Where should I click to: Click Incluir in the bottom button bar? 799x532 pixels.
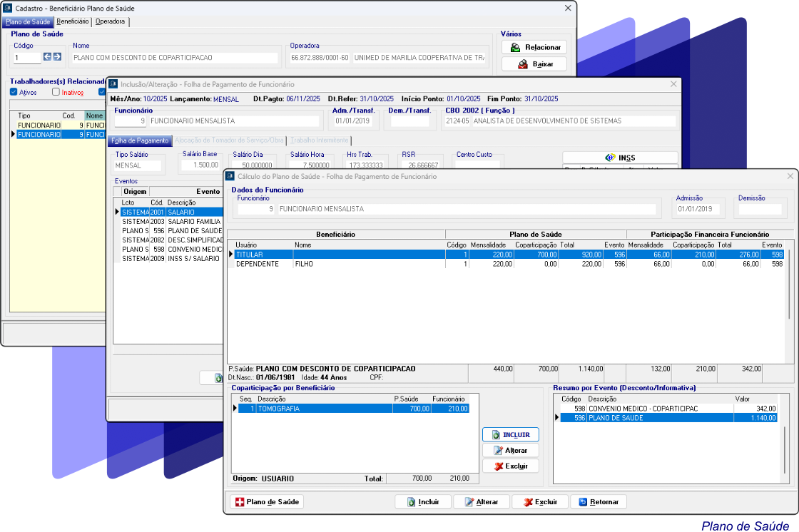click(422, 502)
